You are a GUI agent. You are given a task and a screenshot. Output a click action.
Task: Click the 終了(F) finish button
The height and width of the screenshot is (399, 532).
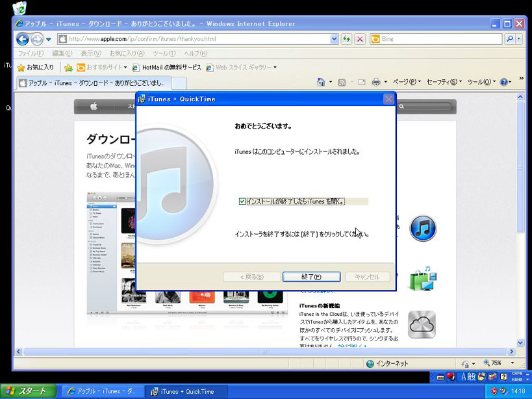pyautogui.click(x=311, y=277)
